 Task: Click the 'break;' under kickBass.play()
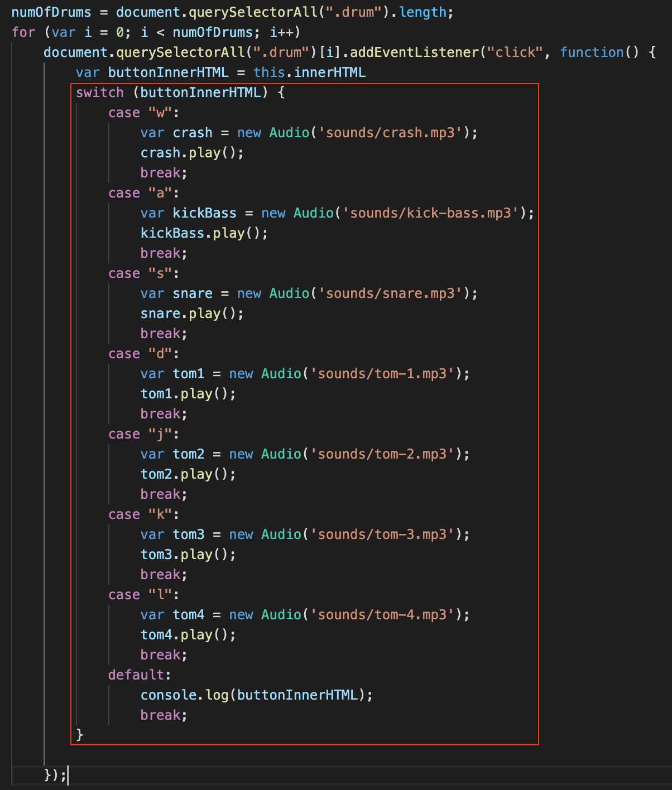pos(164,253)
